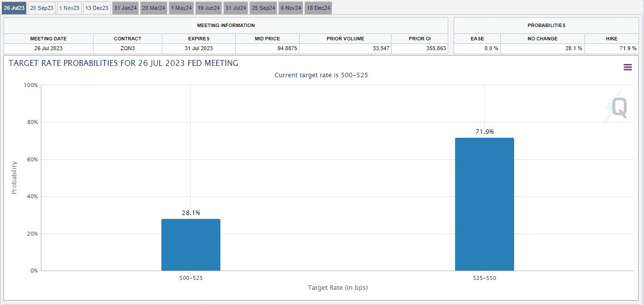Go to the 25 Sep24 tab
The image size is (644, 305).
point(264,8)
